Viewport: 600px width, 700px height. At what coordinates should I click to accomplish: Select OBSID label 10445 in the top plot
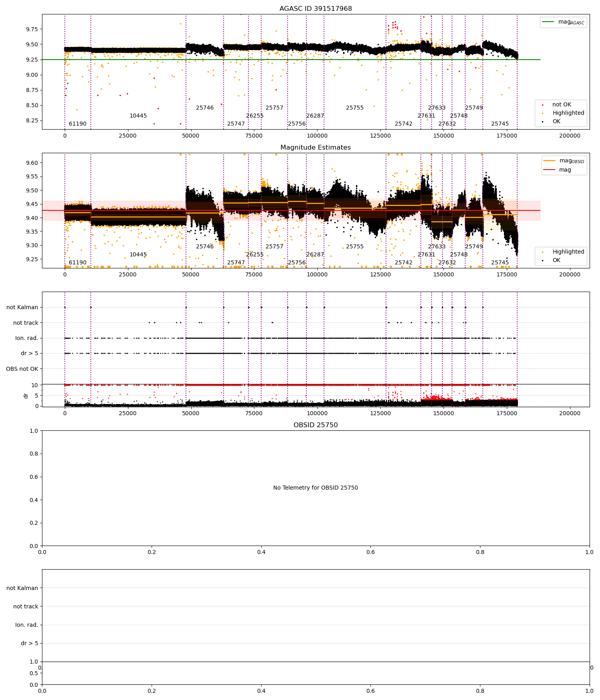(138, 116)
